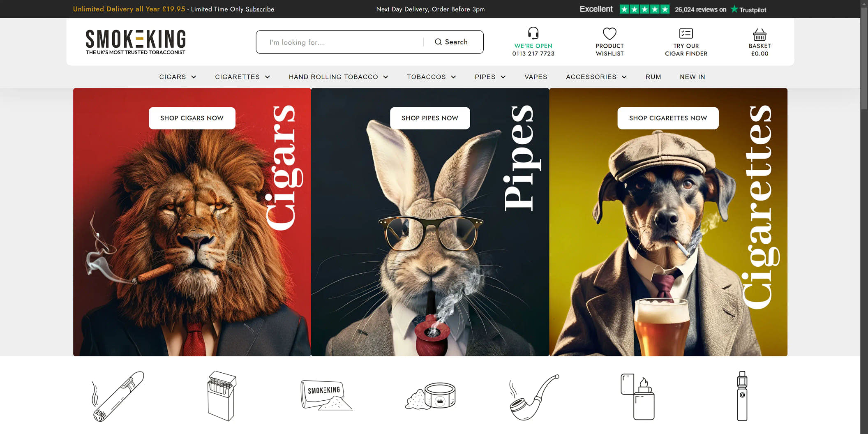The image size is (868, 434).
Task: Click the Trustpilot logo
Action: coord(748,9)
